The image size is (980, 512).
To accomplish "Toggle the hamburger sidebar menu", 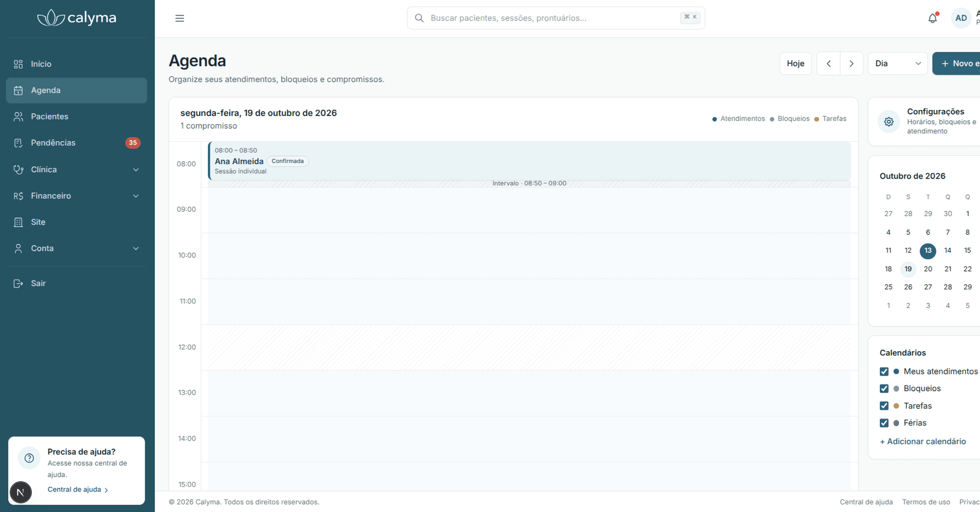I will point(180,18).
